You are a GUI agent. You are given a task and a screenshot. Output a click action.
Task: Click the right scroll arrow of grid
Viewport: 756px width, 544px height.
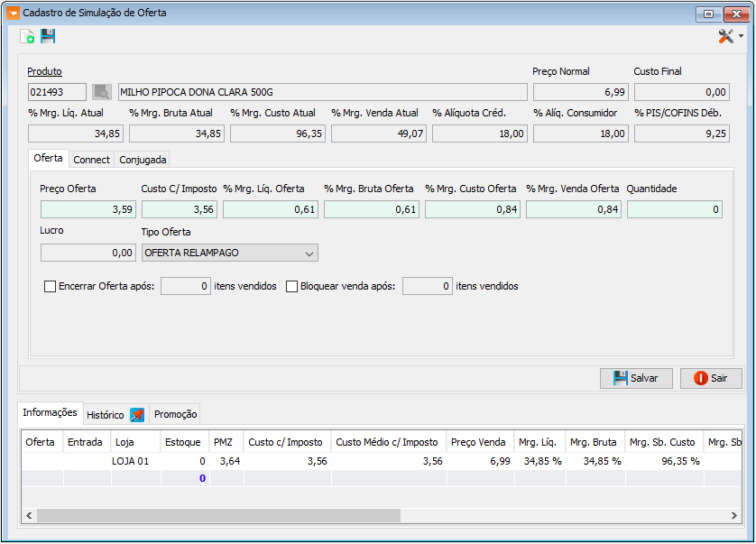733,515
